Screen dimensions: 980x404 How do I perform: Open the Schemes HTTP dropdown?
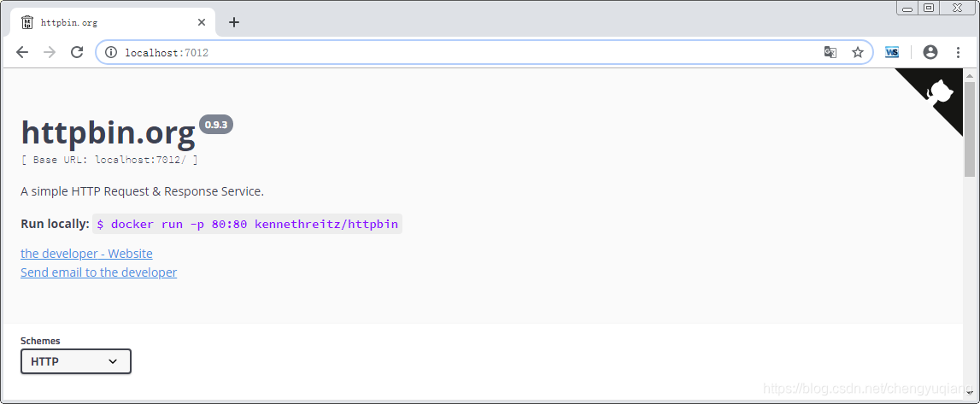[x=76, y=361]
